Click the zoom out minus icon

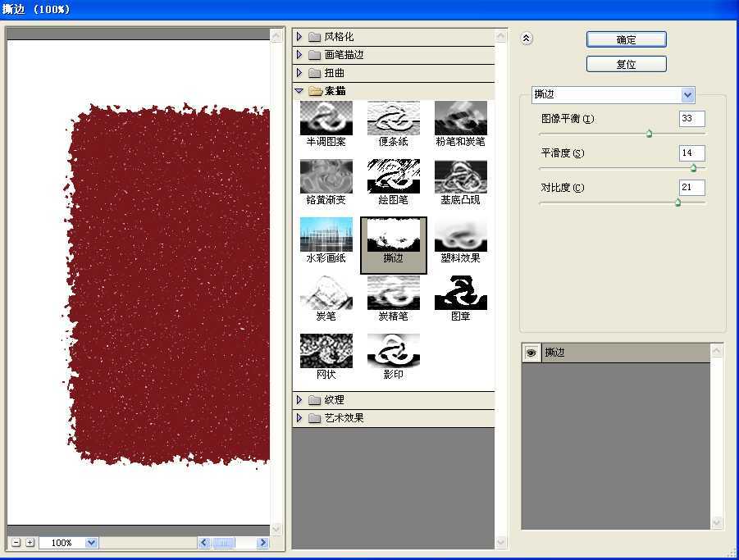point(16,543)
